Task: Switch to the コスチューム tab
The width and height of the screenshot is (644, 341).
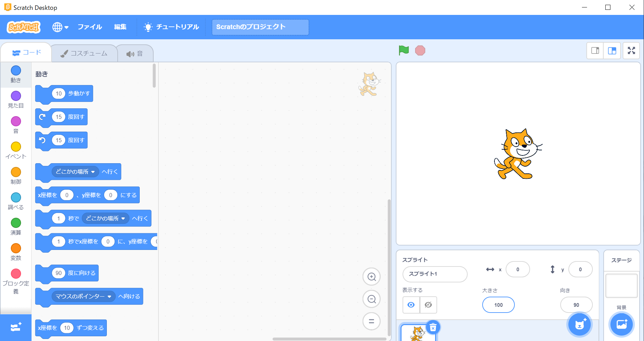Action: pyautogui.click(x=84, y=54)
